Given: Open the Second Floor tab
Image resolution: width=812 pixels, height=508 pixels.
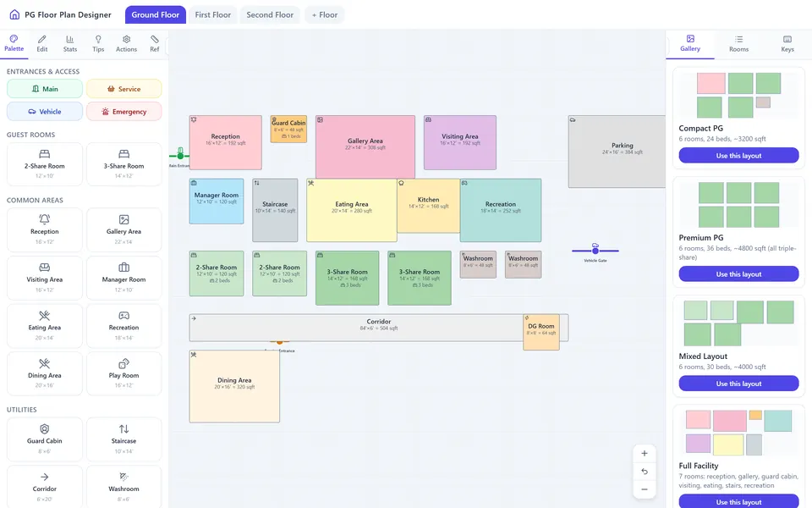Looking at the screenshot, I should pyautogui.click(x=270, y=14).
